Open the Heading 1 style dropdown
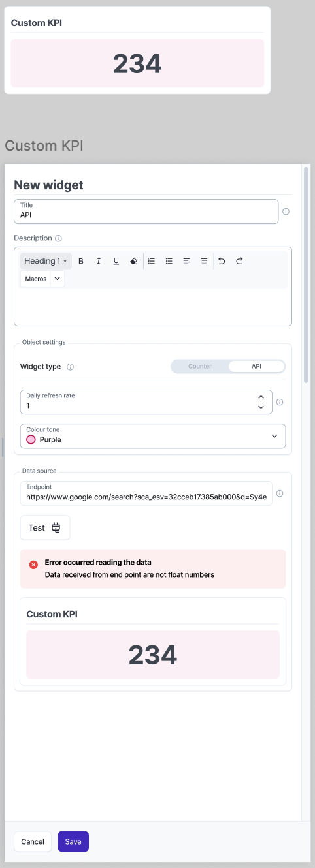The width and height of the screenshot is (315, 868). [46, 261]
